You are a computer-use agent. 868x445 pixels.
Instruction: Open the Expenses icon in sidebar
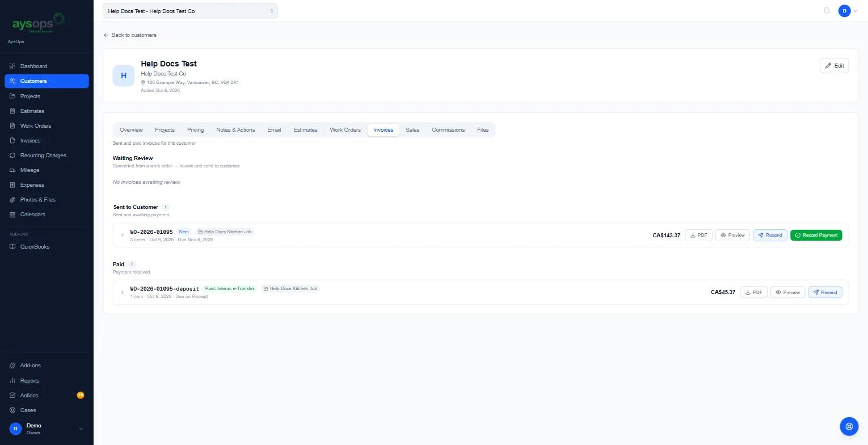tap(12, 184)
